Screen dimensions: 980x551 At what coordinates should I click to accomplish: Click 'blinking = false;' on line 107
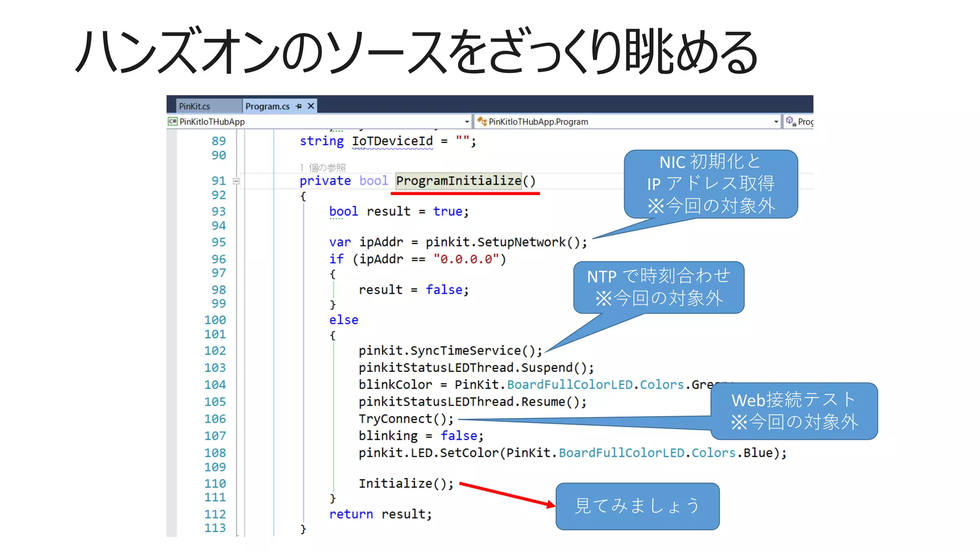tap(421, 436)
